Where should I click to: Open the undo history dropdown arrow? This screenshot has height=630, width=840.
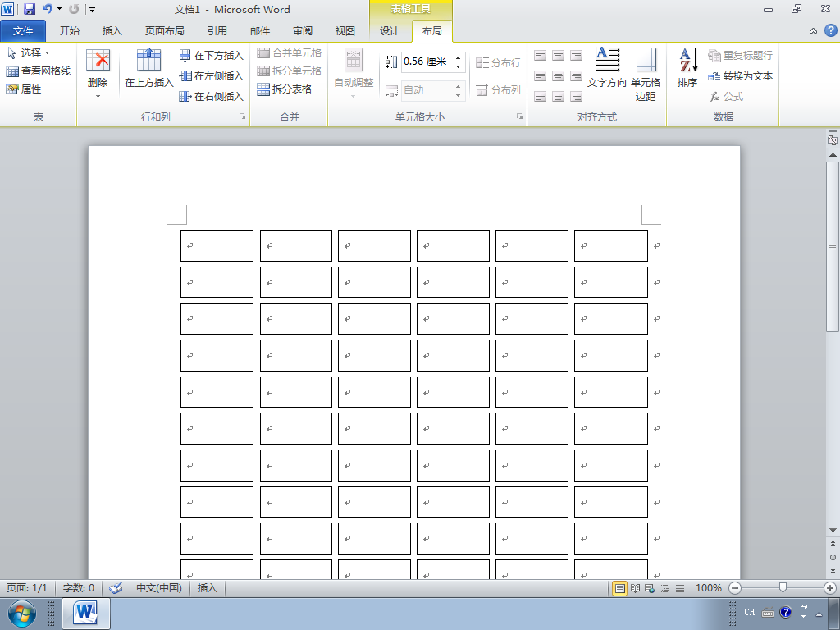click(x=59, y=9)
